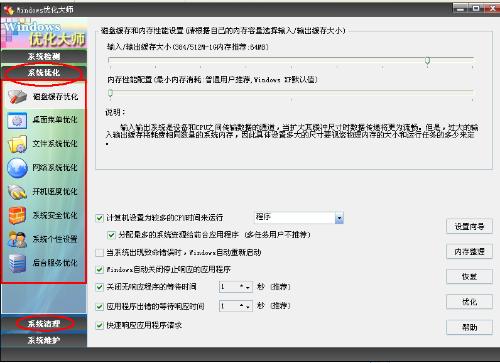Screen dimensions: 500x363
Task: Click the 输入/输出缓存大小 slider handle
Action: pyautogui.click(x=427, y=61)
